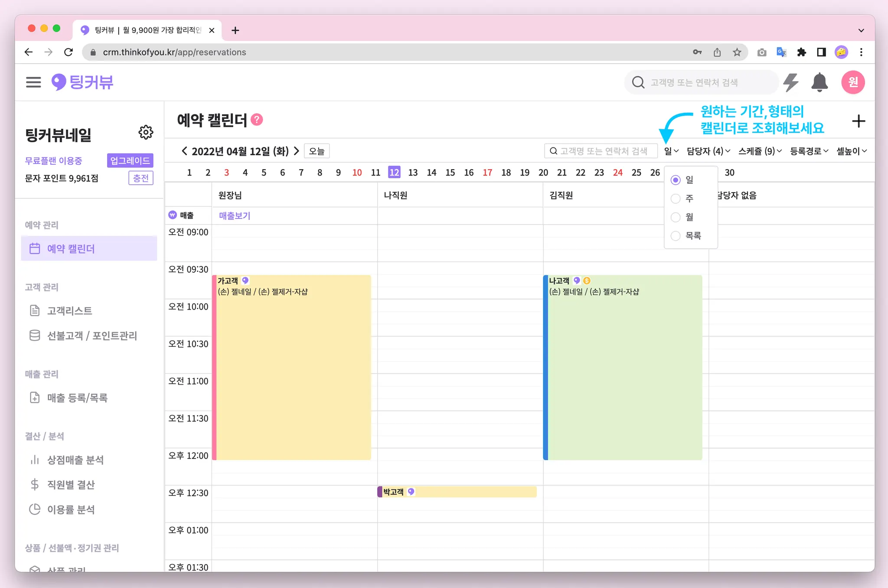Select the 목록 (list) radio option
Image resolution: width=888 pixels, height=588 pixels.
pyautogui.click(x=676, y=236)
